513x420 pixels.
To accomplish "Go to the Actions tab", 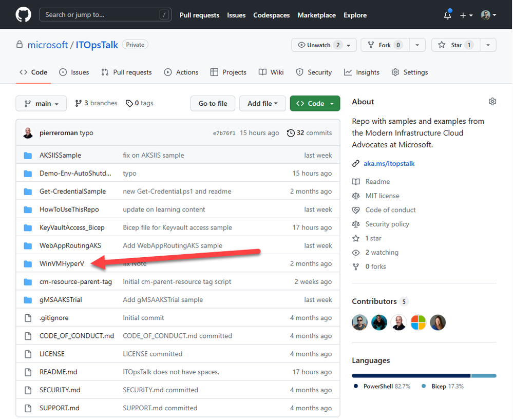I will click(x=181, y=72).
